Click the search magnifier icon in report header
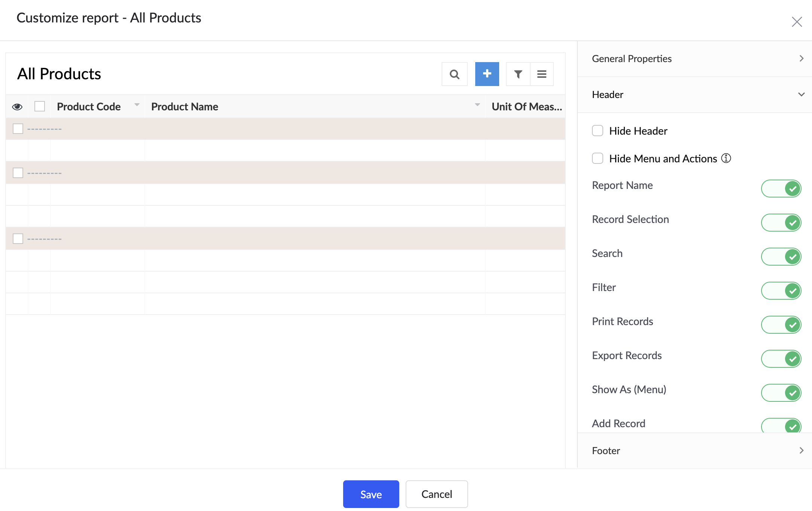The image size is (812, 511). (454, 74)
